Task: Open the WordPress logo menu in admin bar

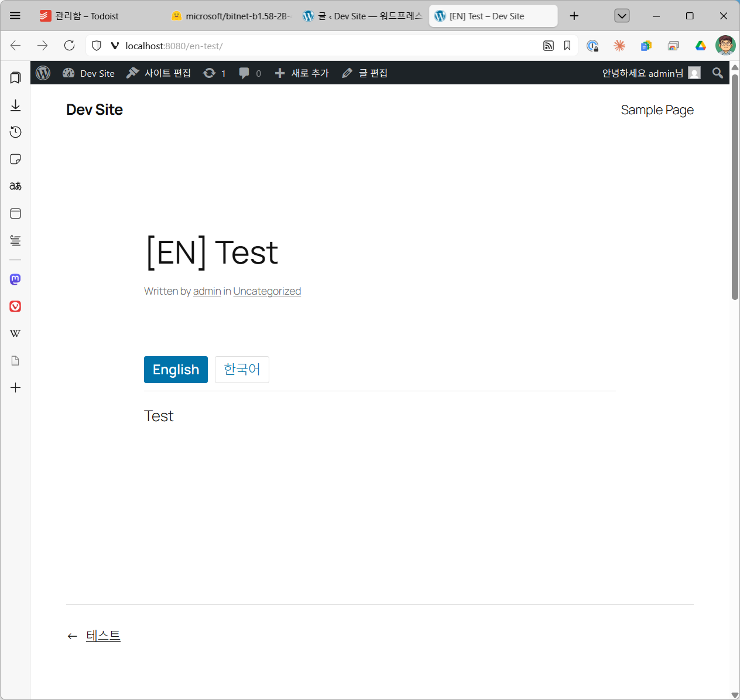Action: click(43, 73)
